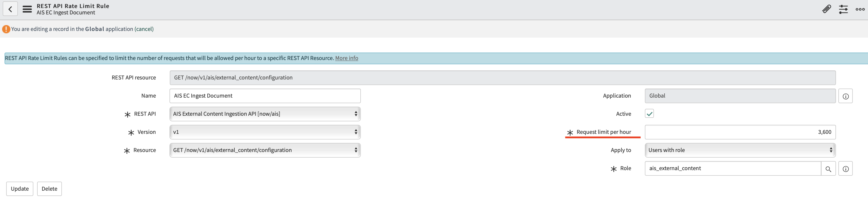
Task: Click the Update button
Action: tap(19, 189)
